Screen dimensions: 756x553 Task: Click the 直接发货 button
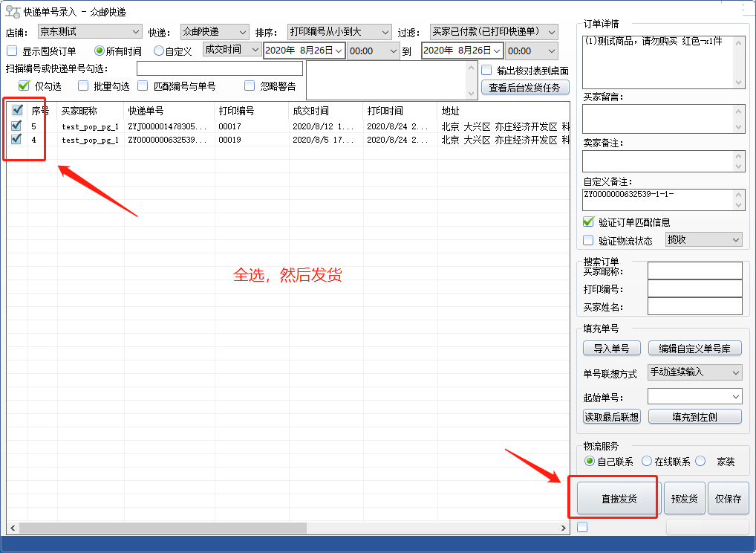(619, 499)
